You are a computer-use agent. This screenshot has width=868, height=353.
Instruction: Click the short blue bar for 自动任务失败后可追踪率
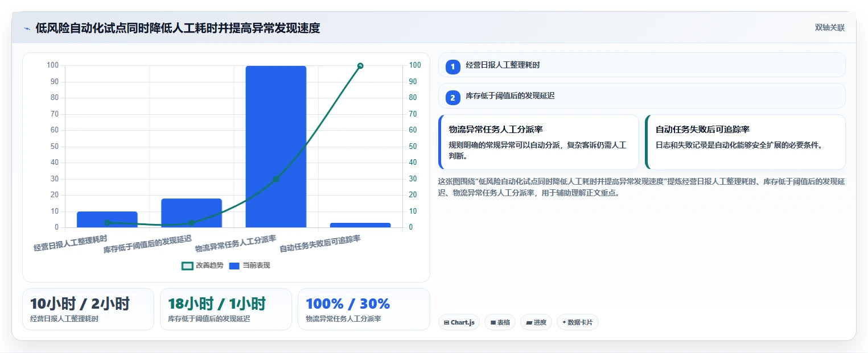360,225
